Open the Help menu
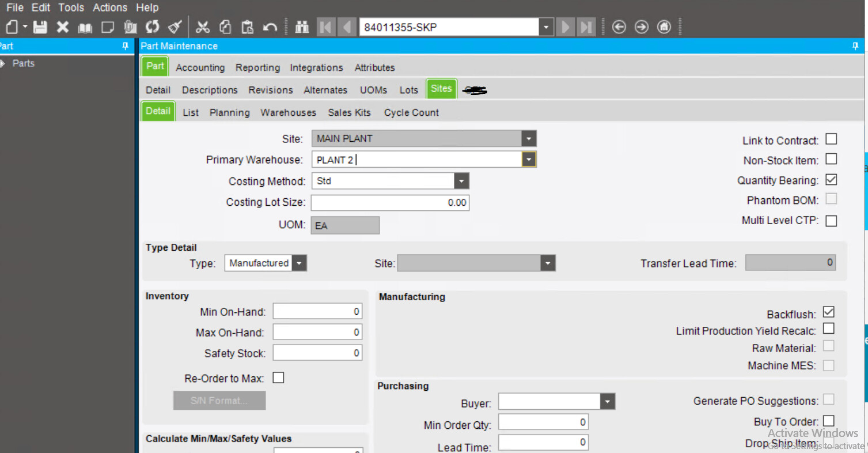 (x=147, y=7)
